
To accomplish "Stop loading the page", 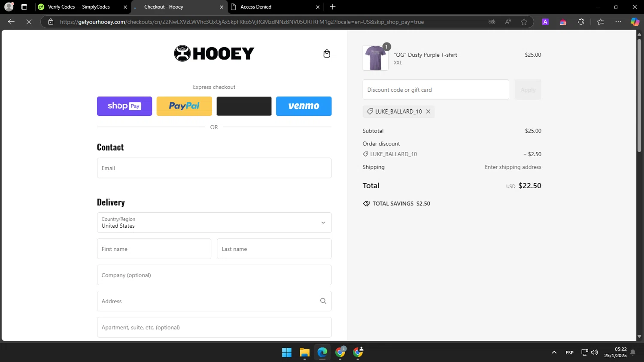I will [29, 22].
